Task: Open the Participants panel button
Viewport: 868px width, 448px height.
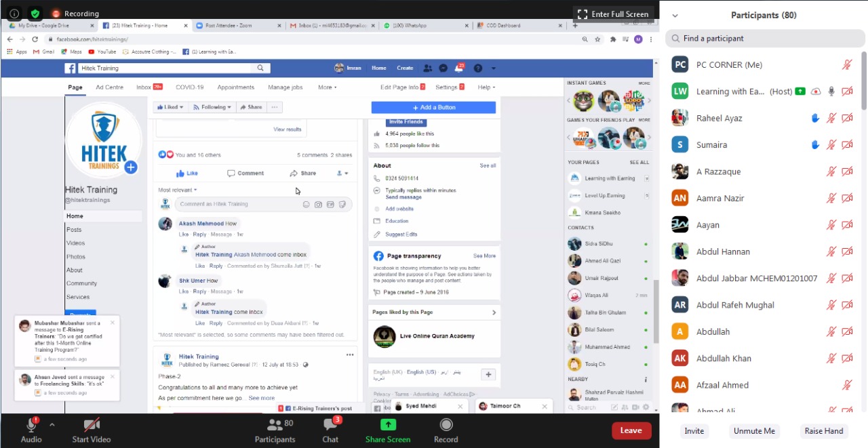Action: (x=275, y=430)
